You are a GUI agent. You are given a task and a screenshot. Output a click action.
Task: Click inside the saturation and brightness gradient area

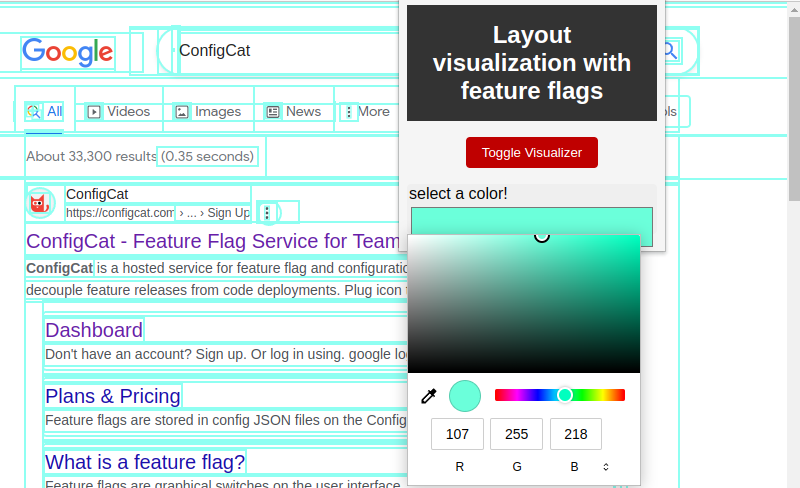click(x=523, y=304)
